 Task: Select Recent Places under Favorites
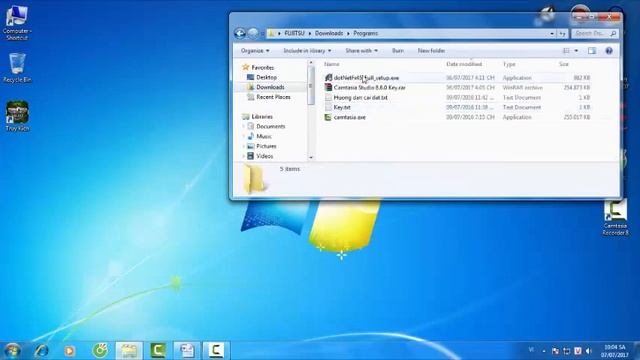(x=273, y=97)
